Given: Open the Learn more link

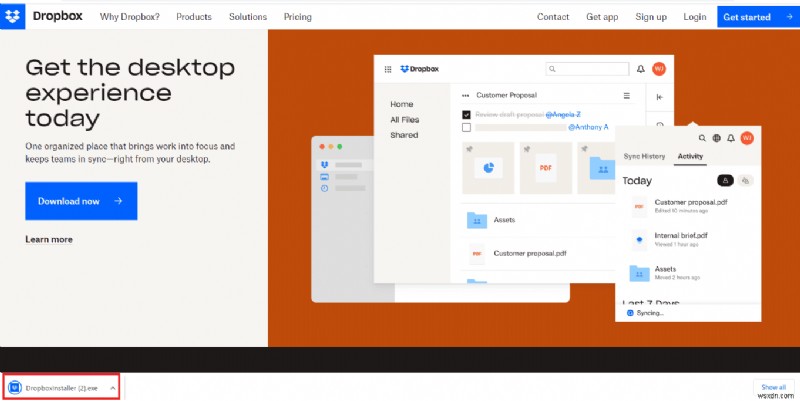Looking at the screenshot, I should point(49,239).
